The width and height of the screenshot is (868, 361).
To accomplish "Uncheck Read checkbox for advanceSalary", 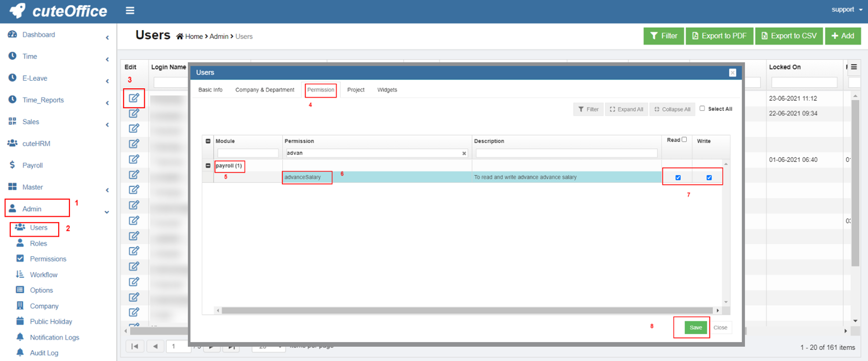I will (678, 178).
